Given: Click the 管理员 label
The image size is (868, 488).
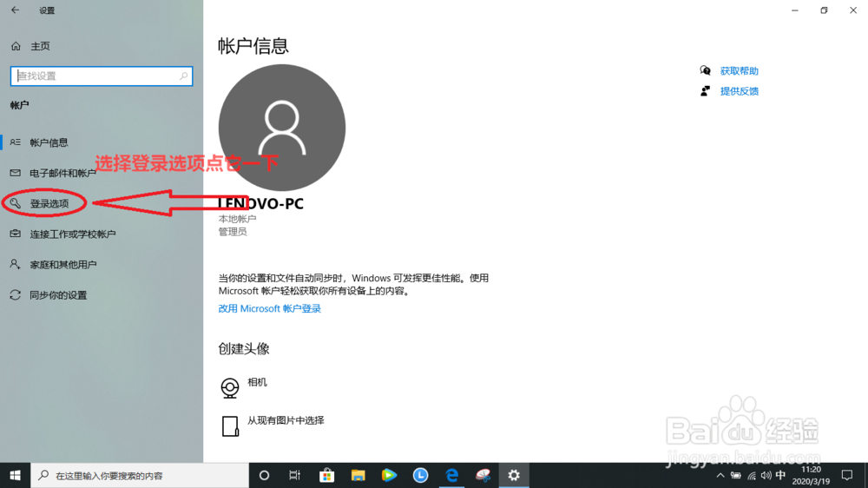Looking at the screenshot, I should 233,232.
